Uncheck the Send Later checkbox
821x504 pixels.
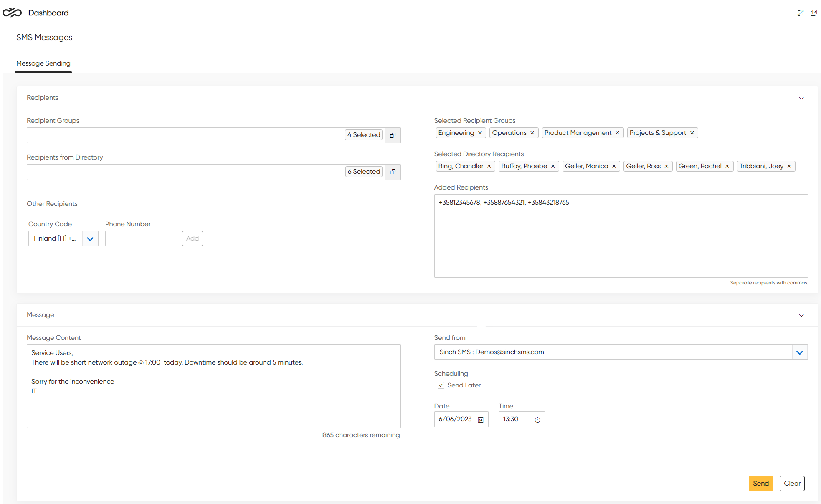tap(441, 385)
